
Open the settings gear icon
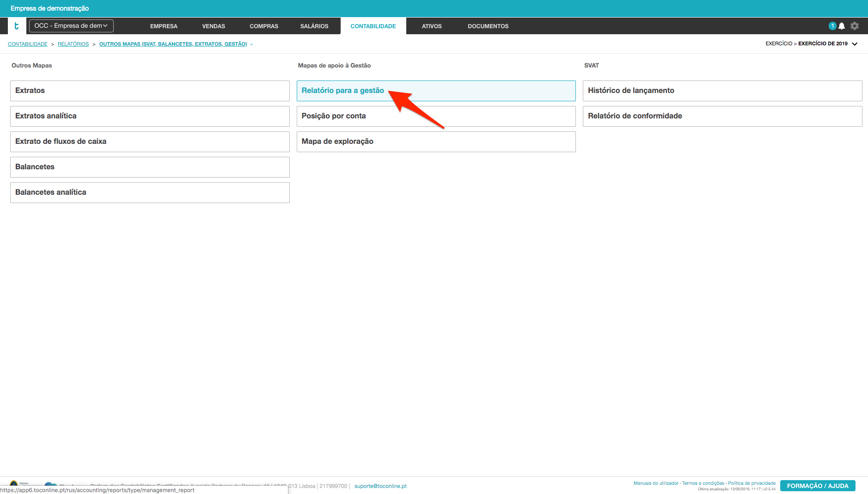[x=855, y=26]
